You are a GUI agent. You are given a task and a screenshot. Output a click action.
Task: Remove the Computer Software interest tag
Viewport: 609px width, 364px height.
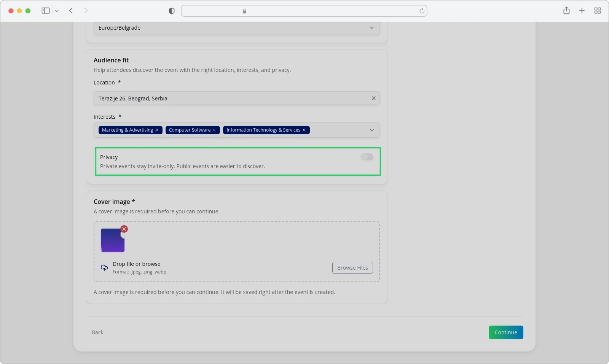pyautogui.click(x=214, y=130)
